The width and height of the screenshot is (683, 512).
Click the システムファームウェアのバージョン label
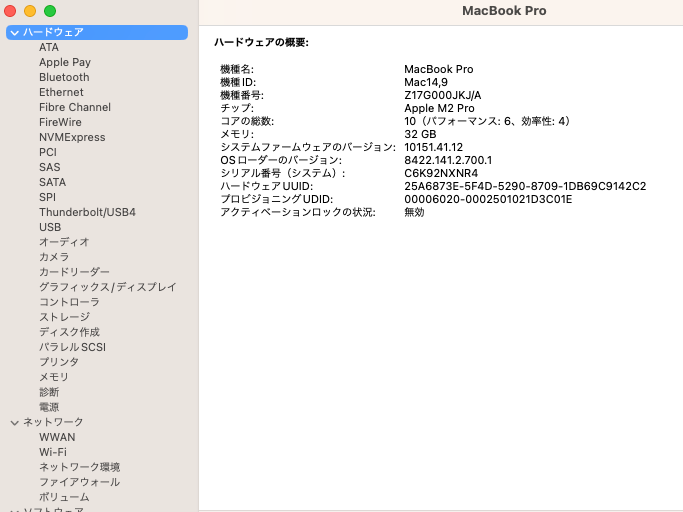pyautogui.click(x=308, y=147)
